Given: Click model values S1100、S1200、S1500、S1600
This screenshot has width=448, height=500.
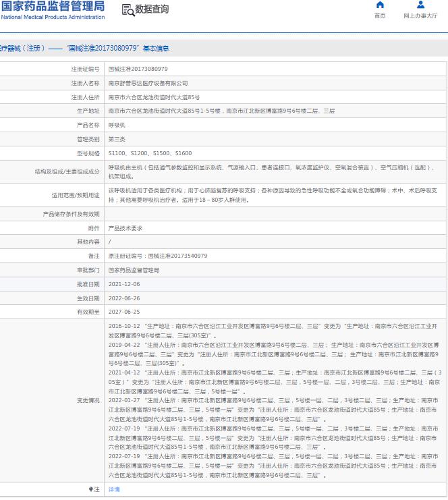Looking at the screenshot, I should coord(150,153).
